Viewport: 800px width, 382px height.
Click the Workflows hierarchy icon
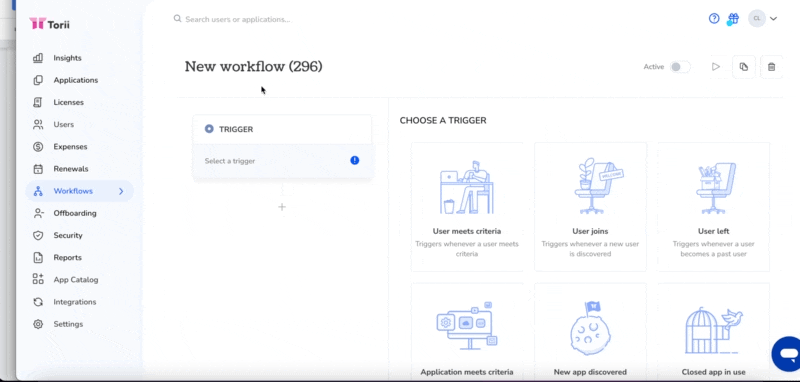point(38,191)
